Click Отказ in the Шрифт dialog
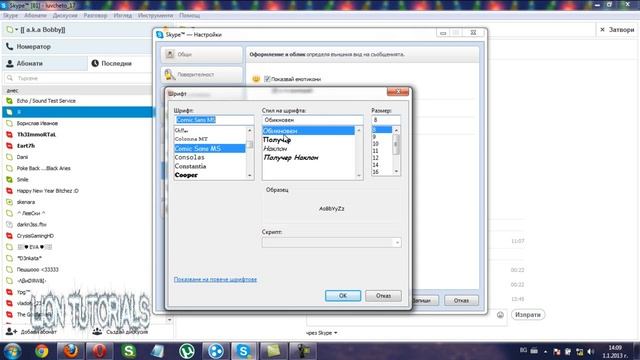The image size is (640, 360). tap(383, 296)
